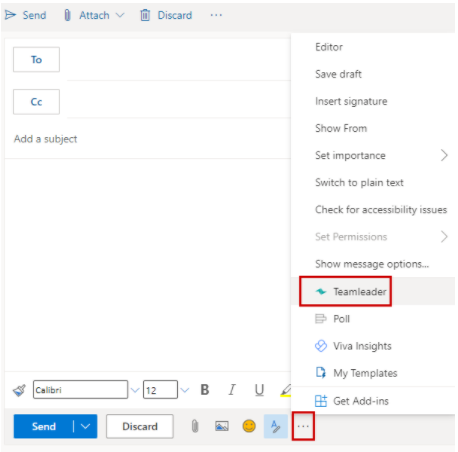Click the format painter icon

coord(19,390)
